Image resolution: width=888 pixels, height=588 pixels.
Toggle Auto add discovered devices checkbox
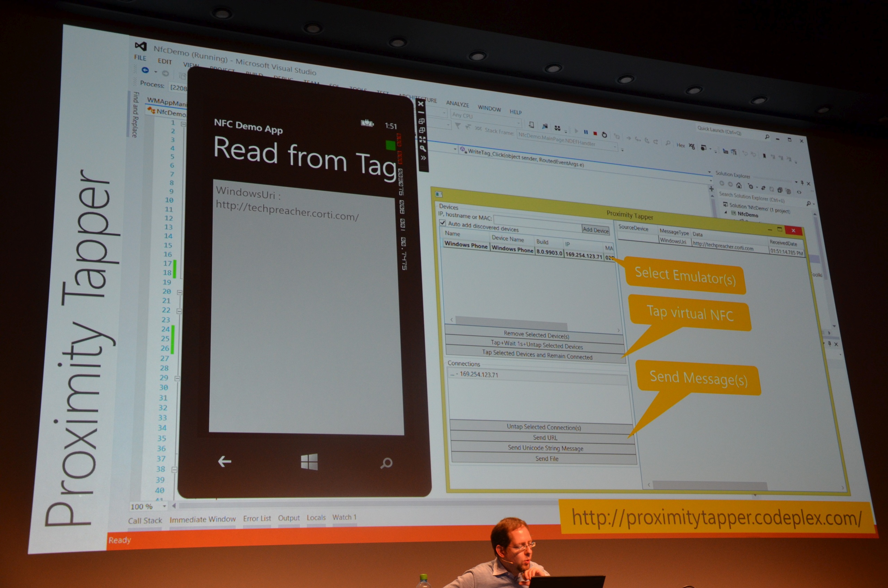443,223
